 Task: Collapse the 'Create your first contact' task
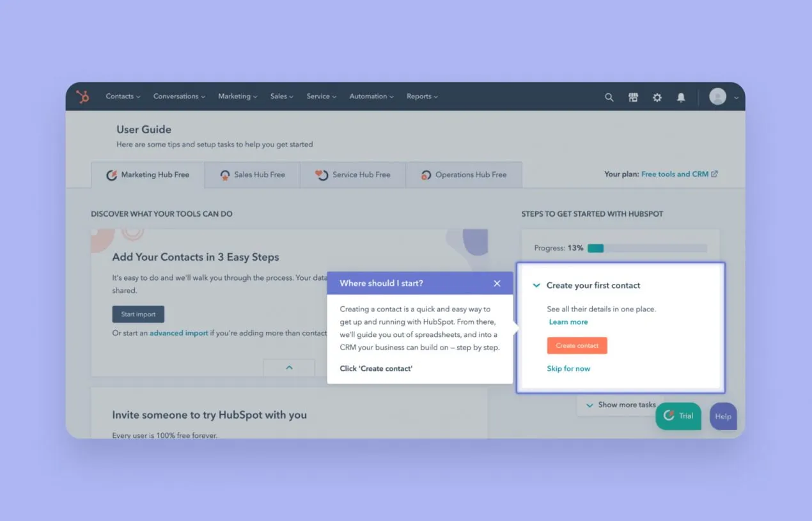point(536,286)
